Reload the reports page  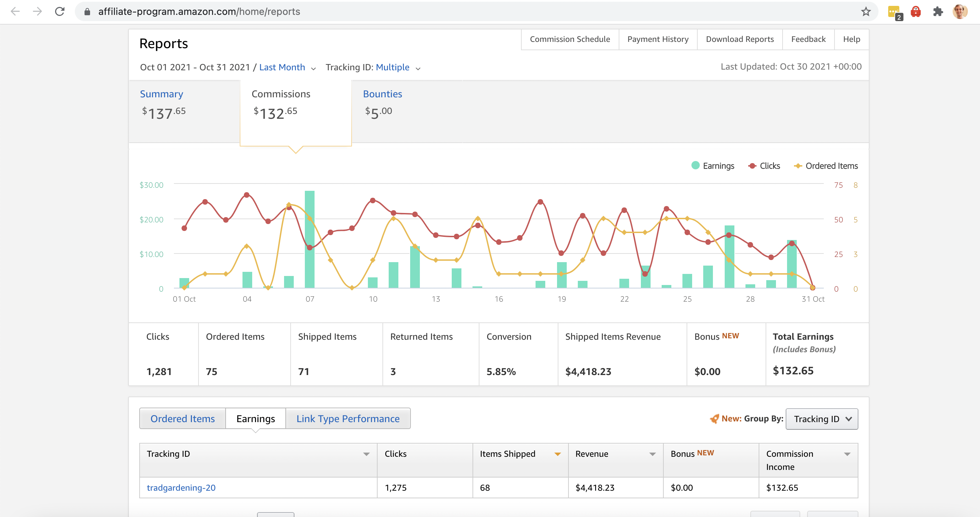pyautogui.click(x=60, y=11)
